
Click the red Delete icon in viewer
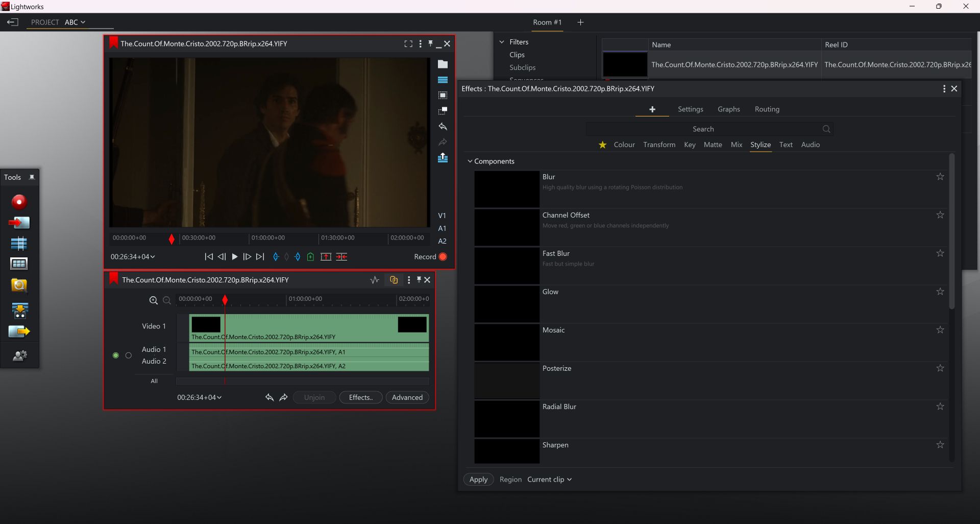342,257
